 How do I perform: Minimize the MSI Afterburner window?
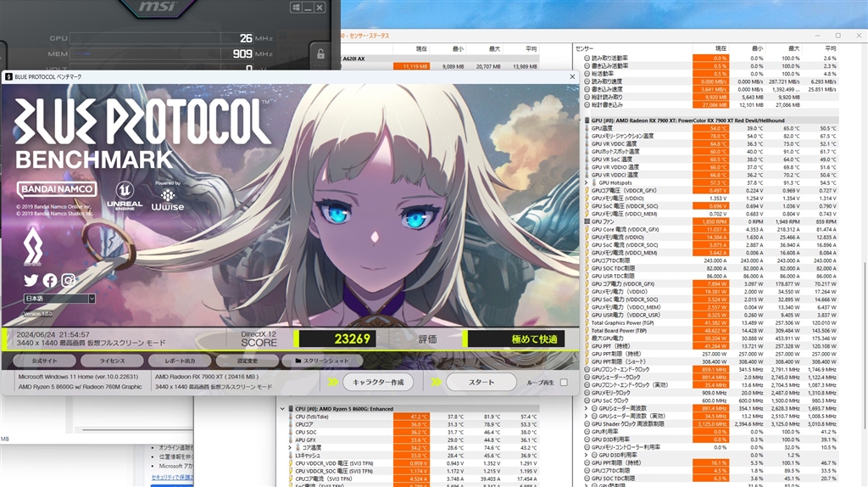308,7
